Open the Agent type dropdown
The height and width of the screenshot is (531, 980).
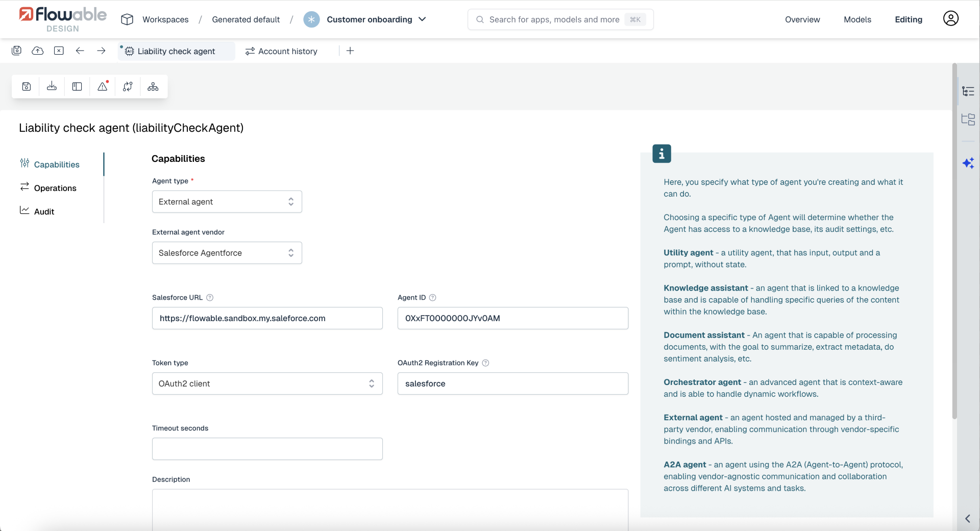point(227,202)
